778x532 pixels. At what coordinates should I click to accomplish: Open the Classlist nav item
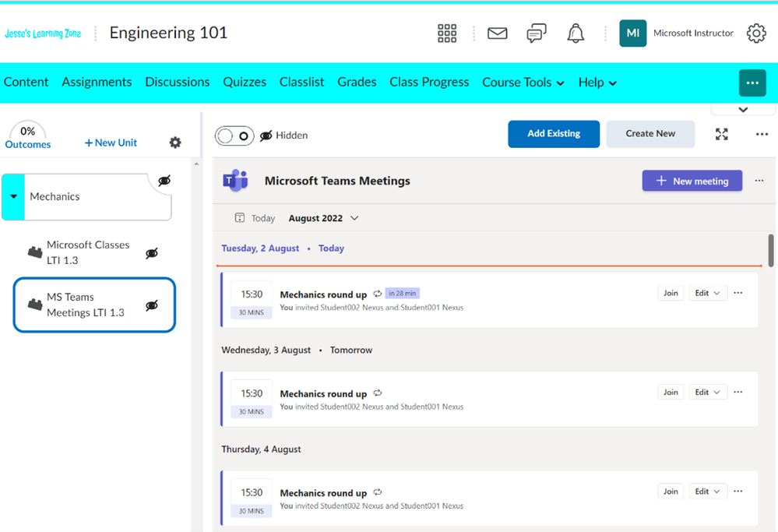301,82
